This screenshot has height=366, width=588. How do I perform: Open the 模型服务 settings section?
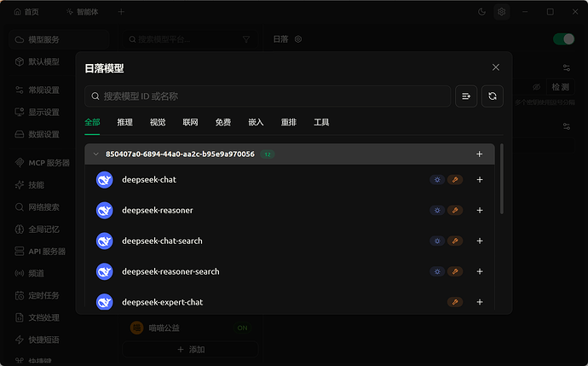60,39
